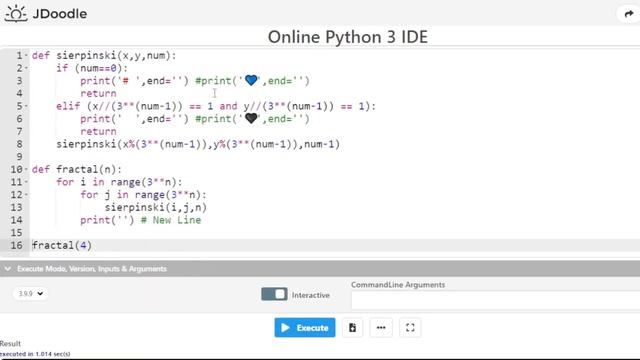Click 'for i in range(3**n):' text
Viewport: 640px width, 360px height.
tap(119, 182)
